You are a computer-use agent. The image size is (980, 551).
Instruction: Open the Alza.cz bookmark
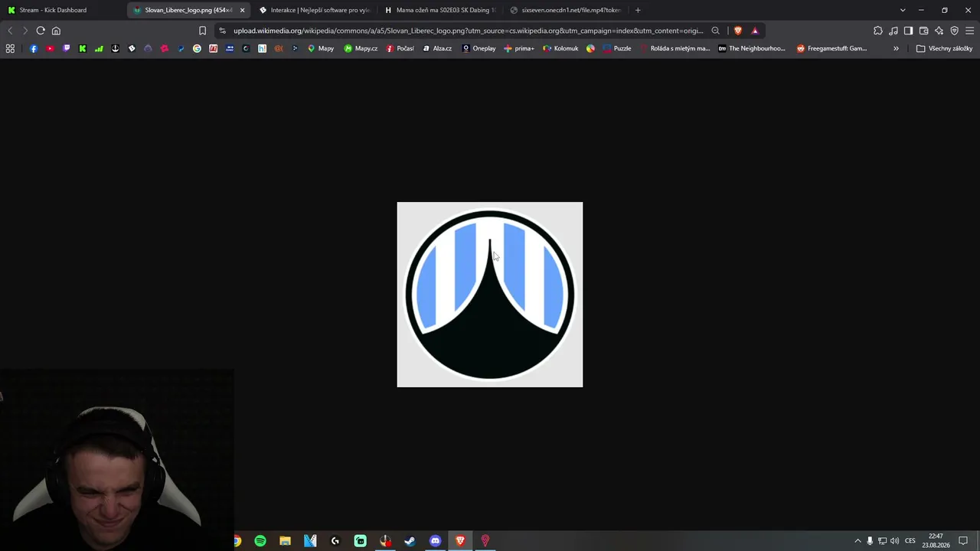437,48
